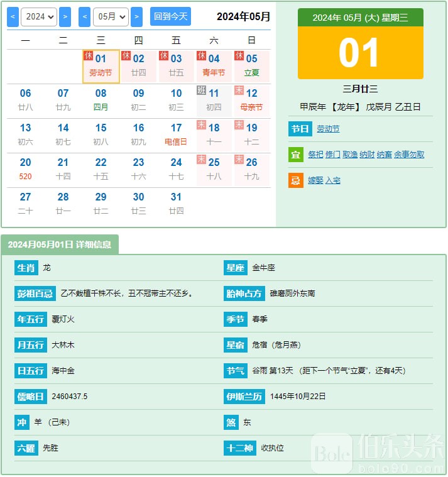448x477 pixels.
Task: Select May 04 青年节 date
Action: (x=214, y=66)
